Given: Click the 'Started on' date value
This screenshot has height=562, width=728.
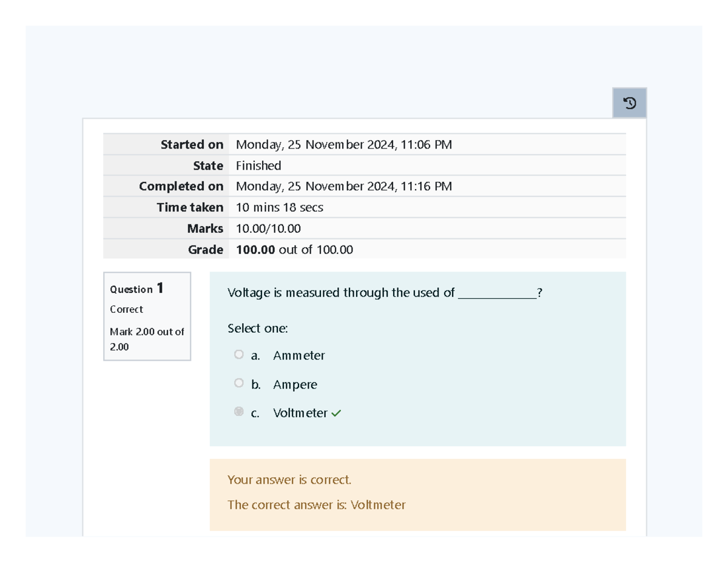Looking at the screenshot, I should click(x=344, y=145).
